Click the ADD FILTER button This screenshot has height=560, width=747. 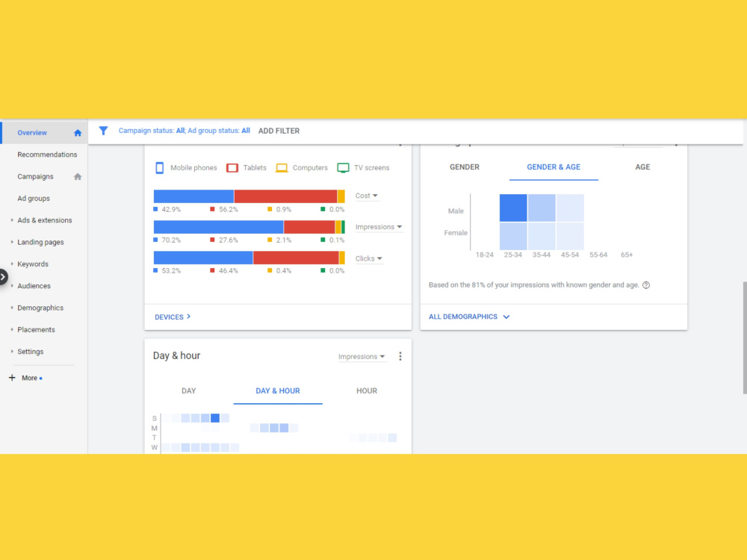279,131
